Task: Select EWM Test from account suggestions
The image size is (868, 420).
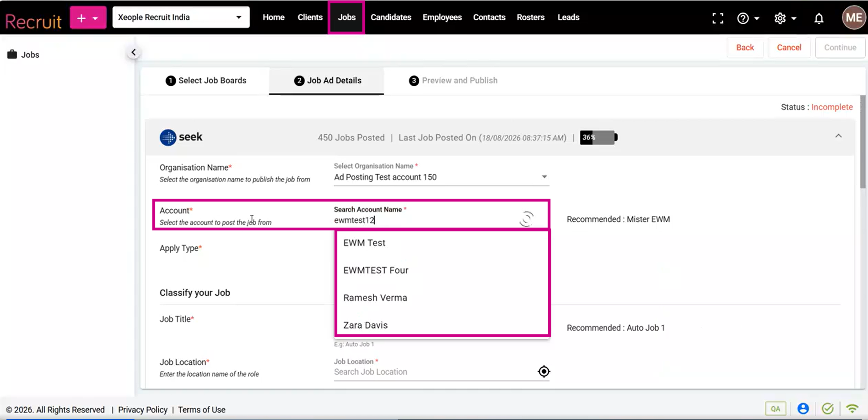Action: coord(442,243)
